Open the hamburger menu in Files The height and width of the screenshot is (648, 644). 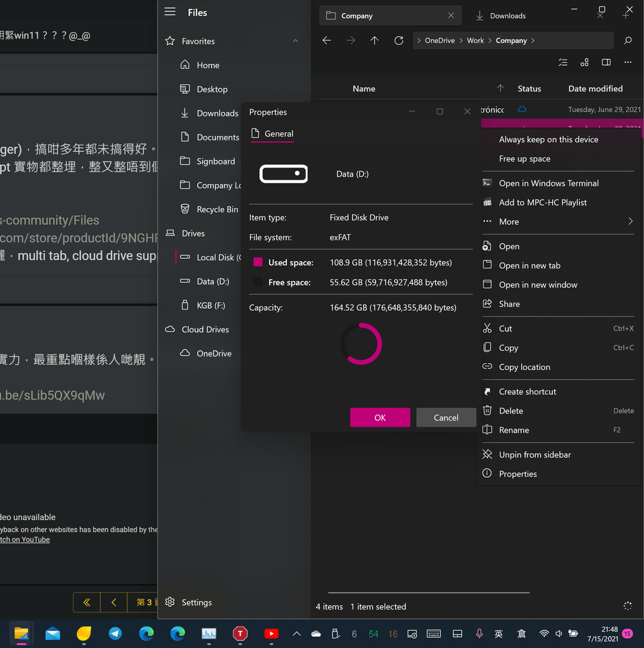170,11
